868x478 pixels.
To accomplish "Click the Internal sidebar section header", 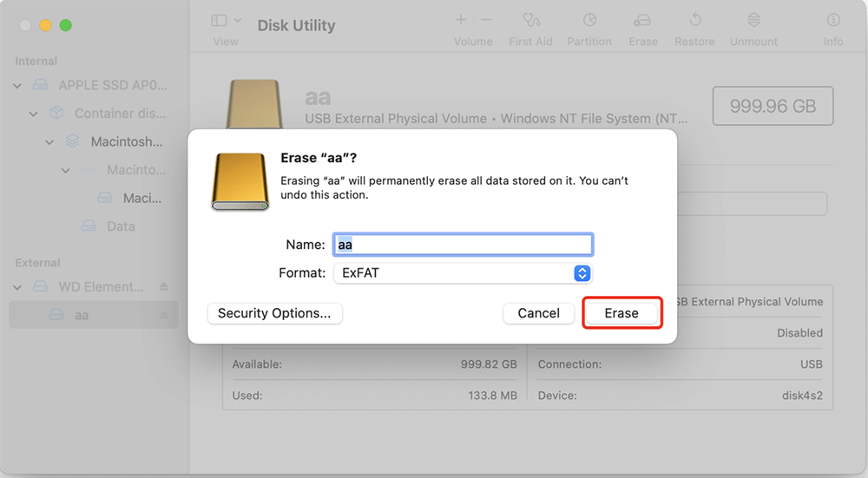I will pos(36,61).
